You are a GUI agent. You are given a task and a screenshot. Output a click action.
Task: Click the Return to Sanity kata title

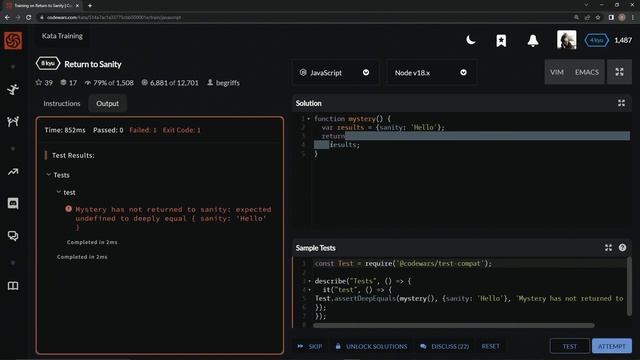93,64
